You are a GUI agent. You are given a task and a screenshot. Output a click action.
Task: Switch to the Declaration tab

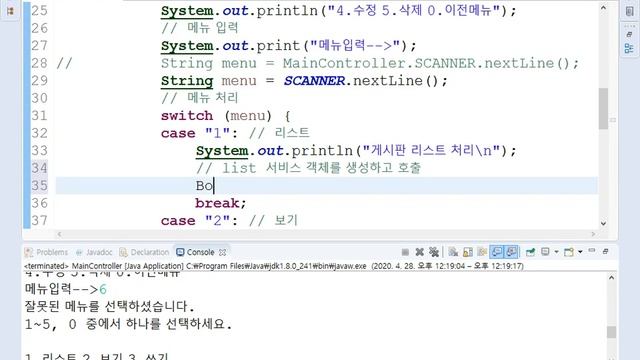click(144, 252)
